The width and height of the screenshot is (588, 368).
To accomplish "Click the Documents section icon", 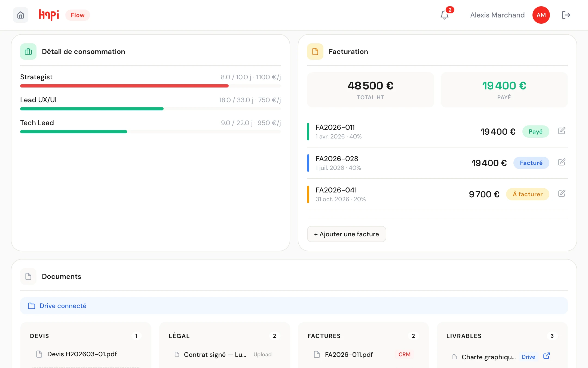I will (x=28, y=276).
